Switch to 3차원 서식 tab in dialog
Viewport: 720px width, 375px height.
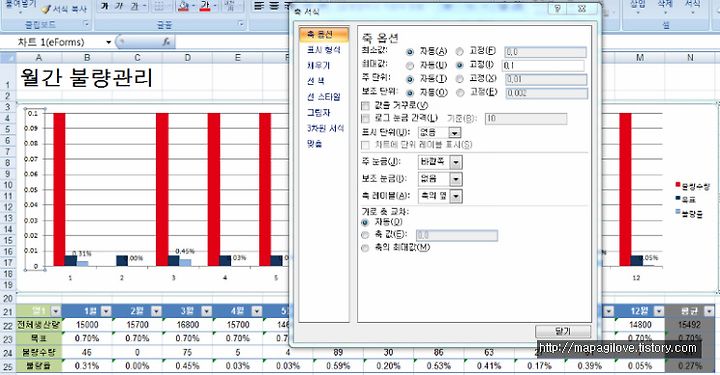(x=325, y=128)
